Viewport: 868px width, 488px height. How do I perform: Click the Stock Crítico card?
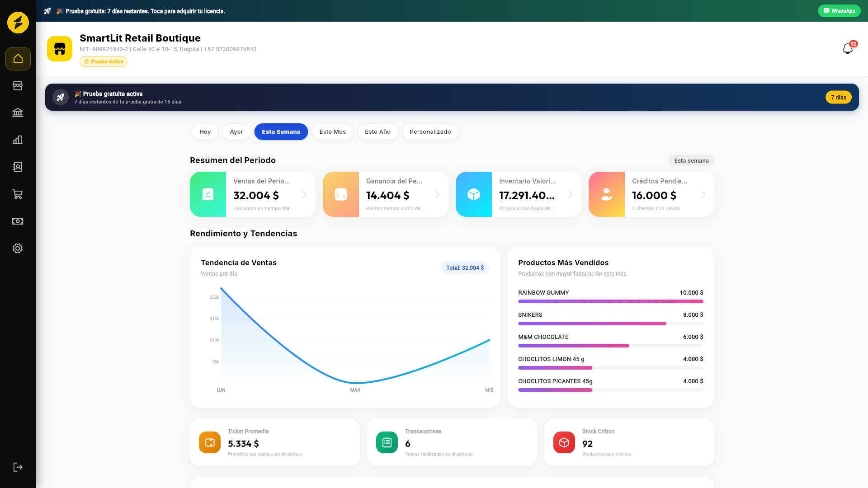[629, 442]
